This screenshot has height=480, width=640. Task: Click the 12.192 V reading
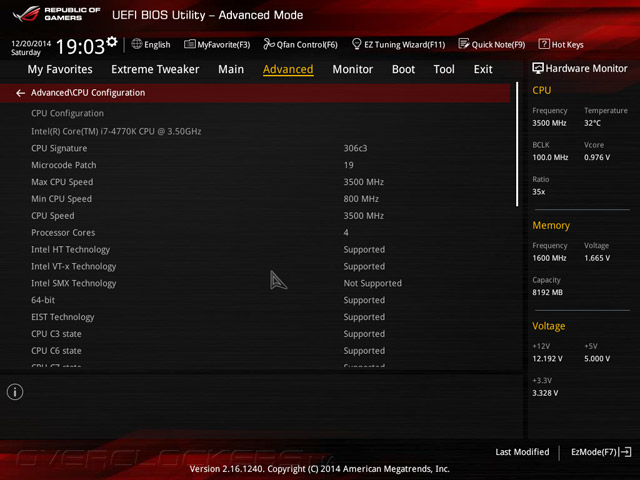coord(547,359)
